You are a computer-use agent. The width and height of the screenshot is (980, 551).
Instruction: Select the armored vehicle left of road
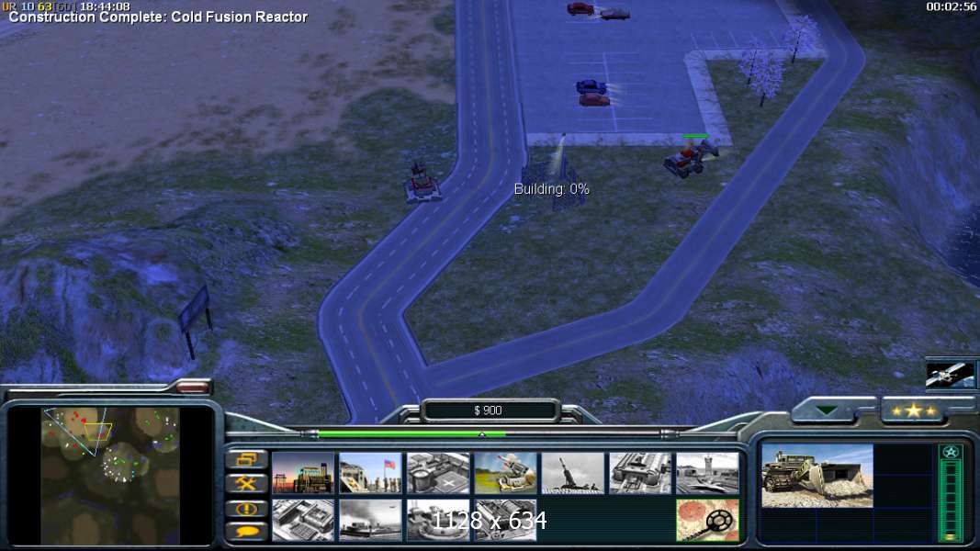click(x=422, y=184)
